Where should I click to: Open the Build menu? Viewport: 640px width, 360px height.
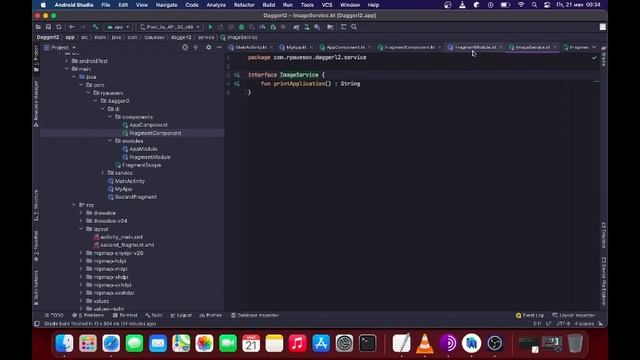pyautogui.click(x=269, y=5)
